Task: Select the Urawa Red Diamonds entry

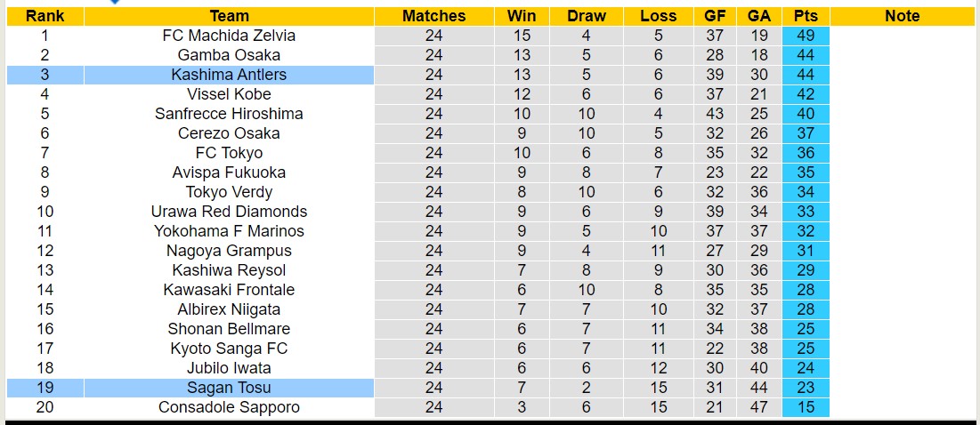Action: pyautogui.click(x=229, y=212)
